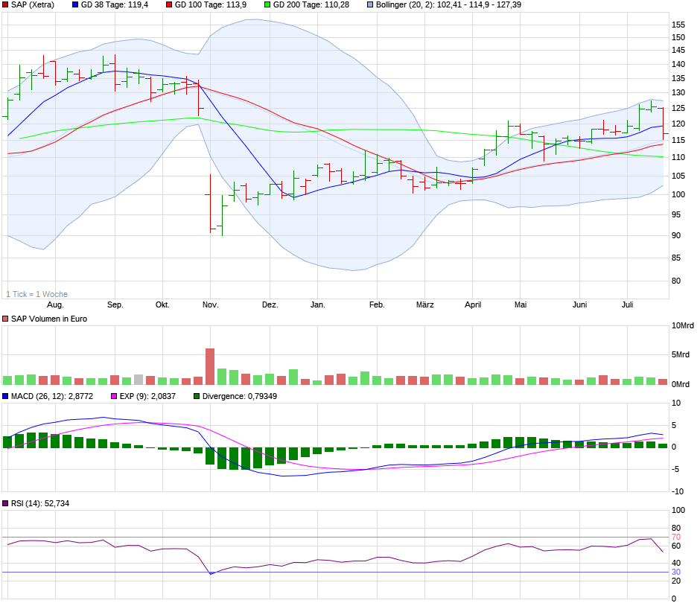Click the Aug. label on the time axis
Image resolution: width=700 pixels, height=606 pixels.
click(x=55, y=305)
